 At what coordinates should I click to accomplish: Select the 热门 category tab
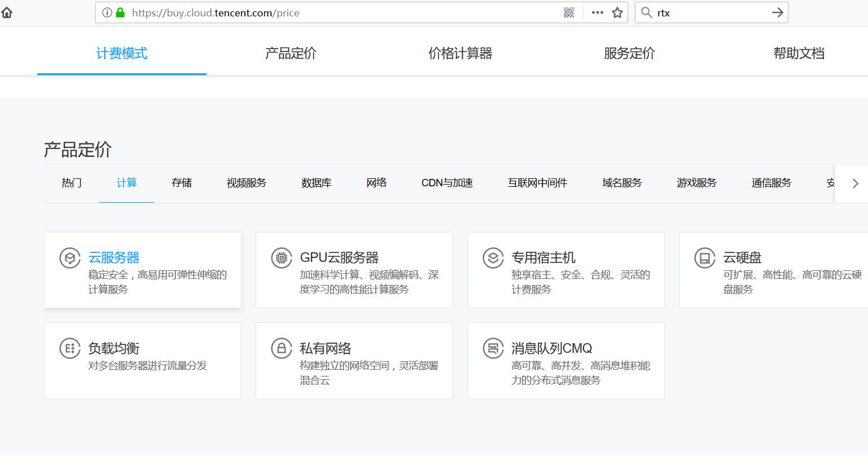tap(71, 183)
